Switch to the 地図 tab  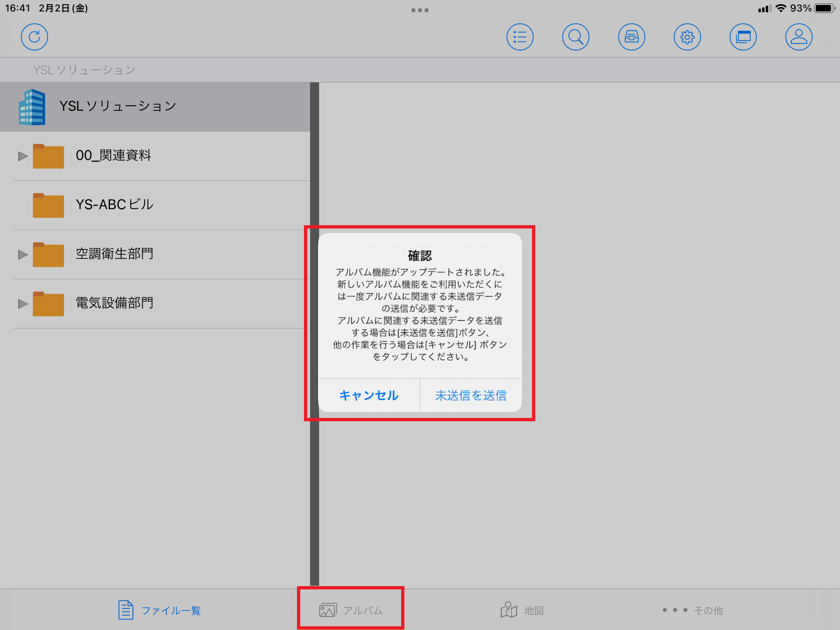coord(522,610)
